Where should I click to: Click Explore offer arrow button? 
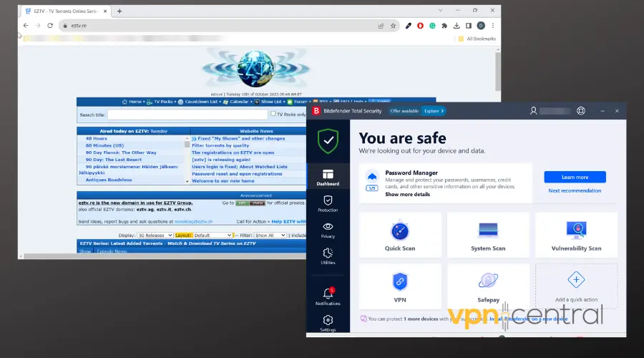point(434,111)
